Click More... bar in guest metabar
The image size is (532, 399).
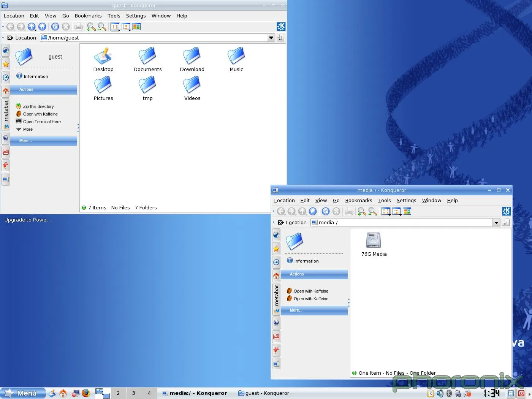pyautogui.click(x=43, y=141)
